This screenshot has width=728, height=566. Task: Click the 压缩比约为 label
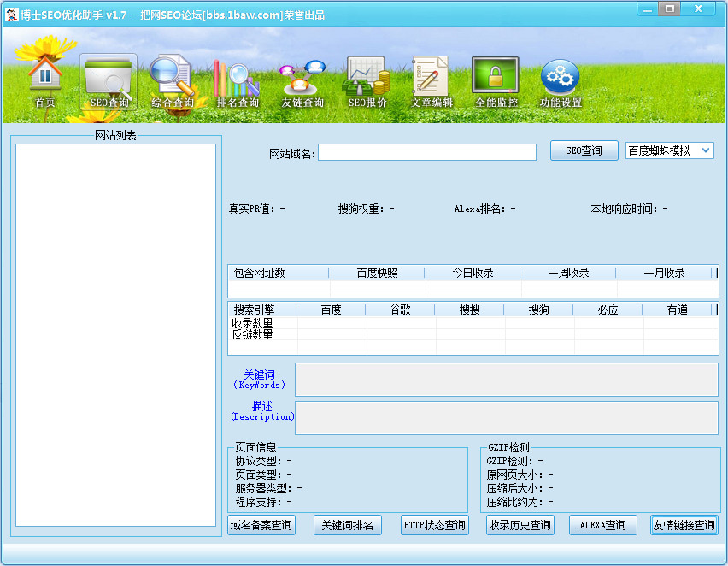click(x=515, y=503)
